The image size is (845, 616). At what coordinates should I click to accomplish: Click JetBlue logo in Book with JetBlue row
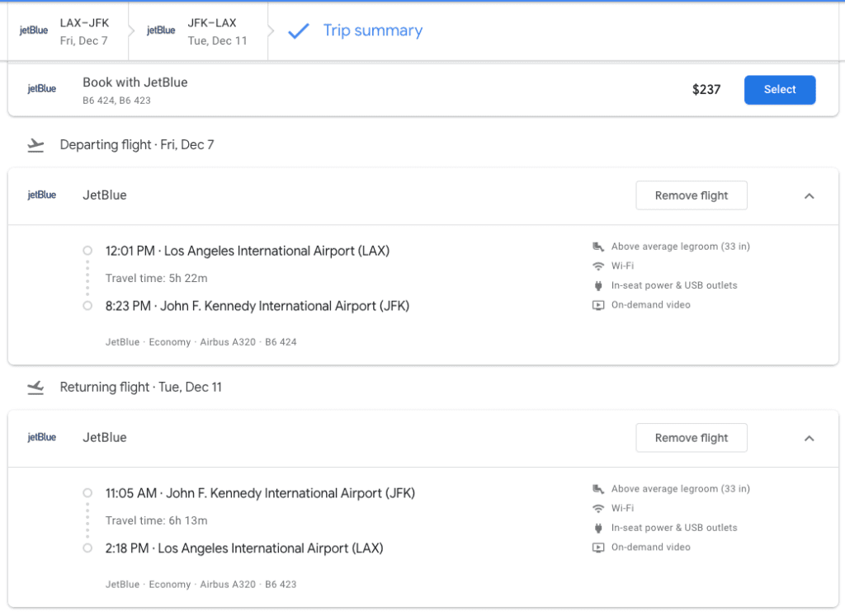[41, 89]
